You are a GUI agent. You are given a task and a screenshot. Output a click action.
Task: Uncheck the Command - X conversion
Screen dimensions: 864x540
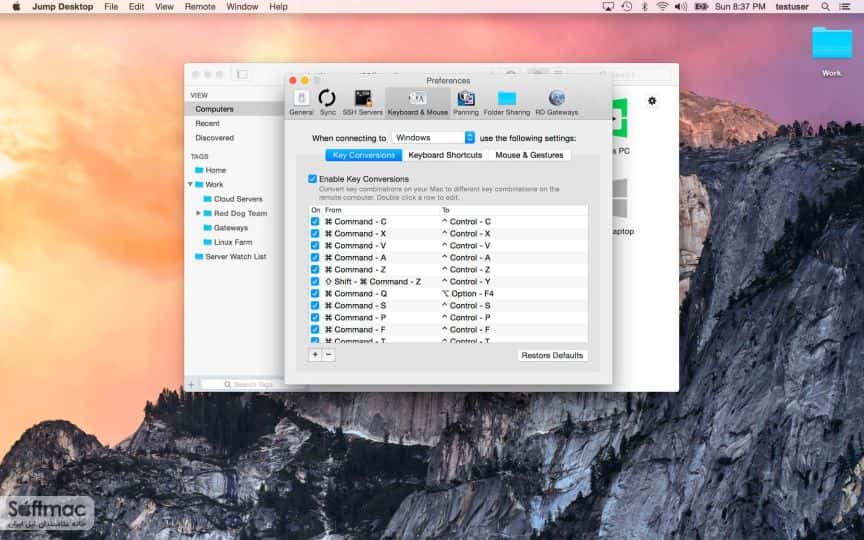[x=315, y=234]
